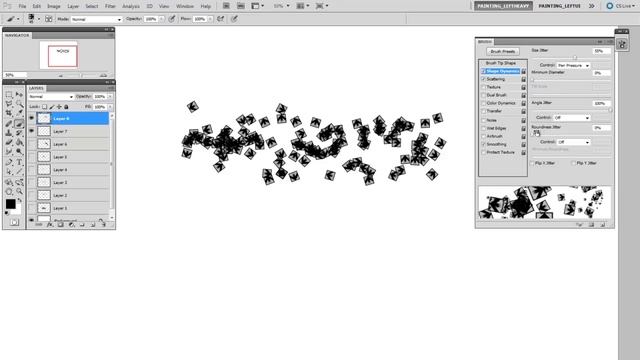Viewport: 640px width, 360px height.
Task: Select the Clone Stamp tool
Action: (9, 133)
